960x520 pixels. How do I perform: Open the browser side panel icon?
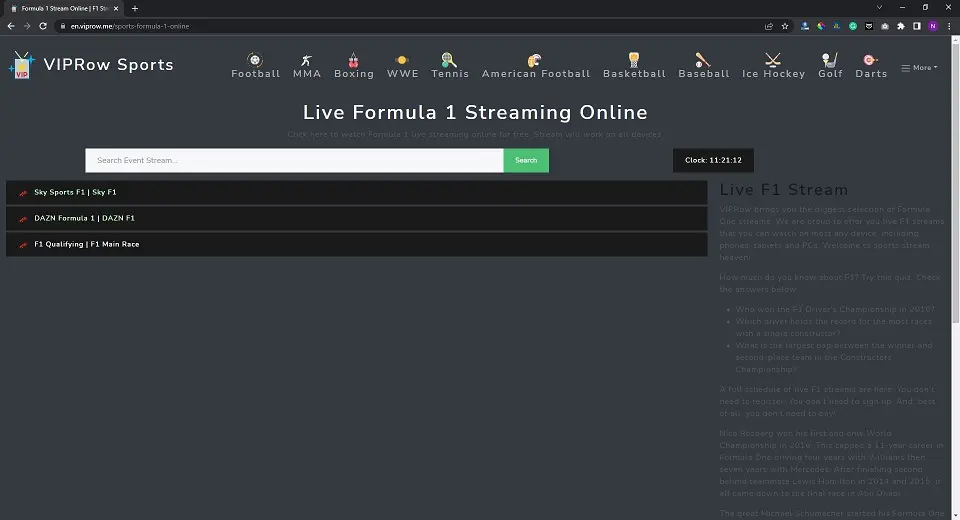(x=917, y=26)
